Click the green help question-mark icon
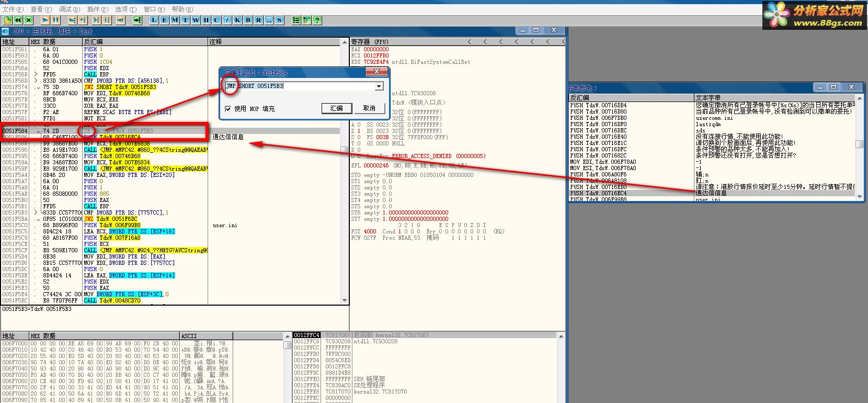The width and height of the screenshot is (868, 403). point(317,20)
